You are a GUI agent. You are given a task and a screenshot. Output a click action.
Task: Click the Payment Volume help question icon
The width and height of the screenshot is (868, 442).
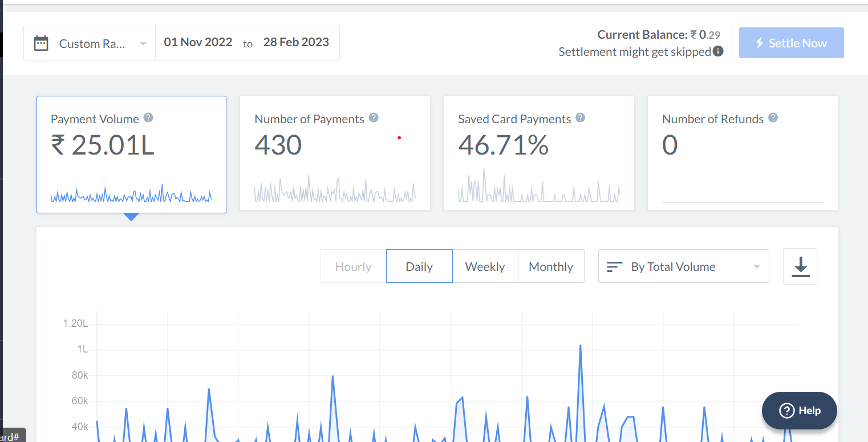pyautogui.click(x=148, y=118)
